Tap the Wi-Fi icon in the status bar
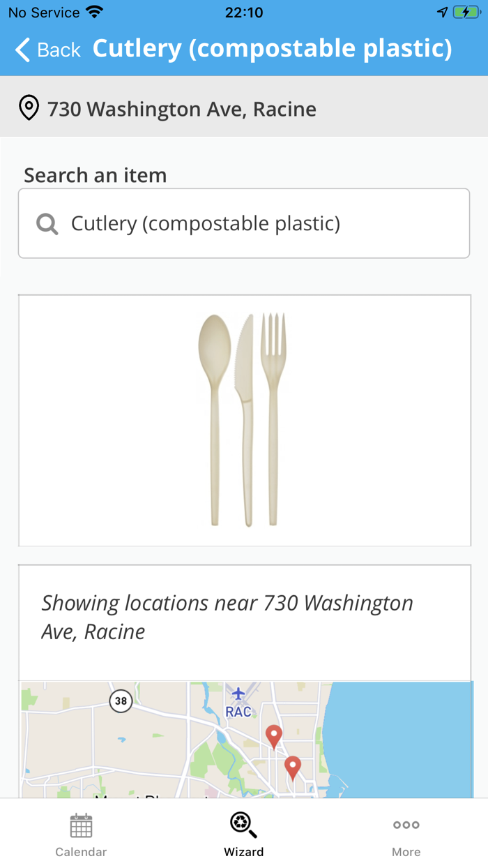This screenshot has width=488, height=868. (94, 12)
